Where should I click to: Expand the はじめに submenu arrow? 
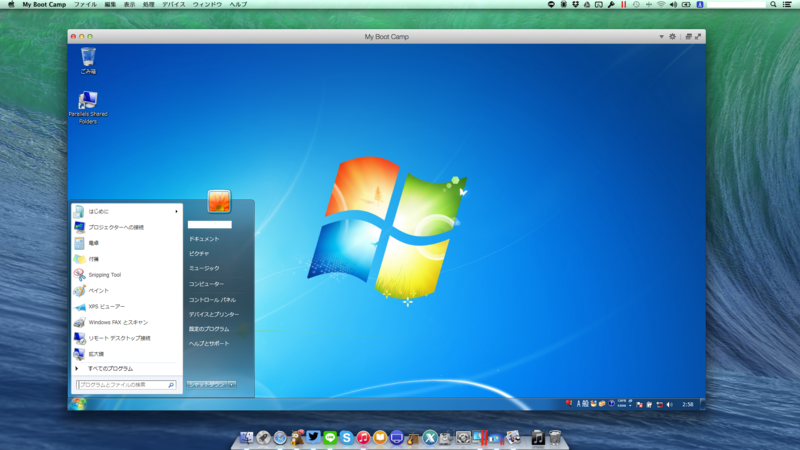coord(177,211)
